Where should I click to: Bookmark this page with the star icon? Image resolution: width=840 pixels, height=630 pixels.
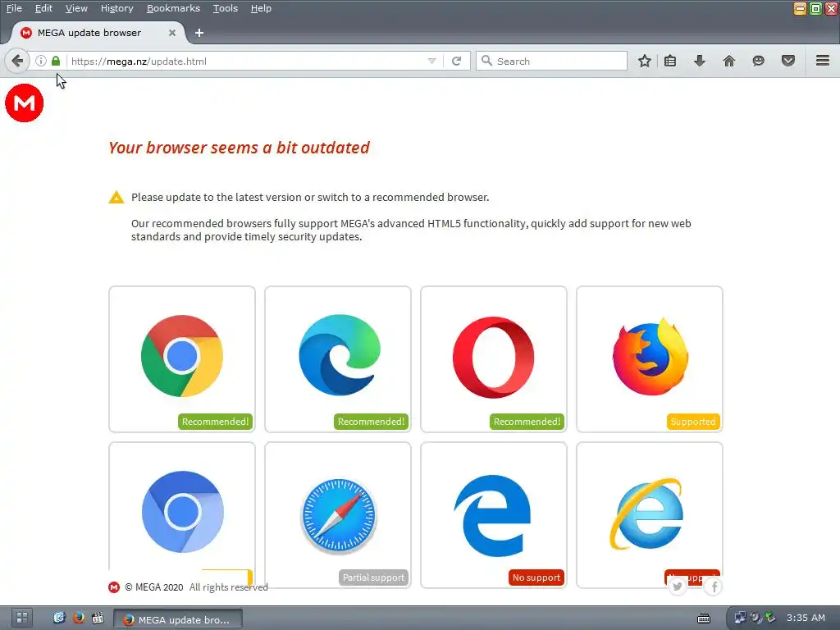coord(645,61)
